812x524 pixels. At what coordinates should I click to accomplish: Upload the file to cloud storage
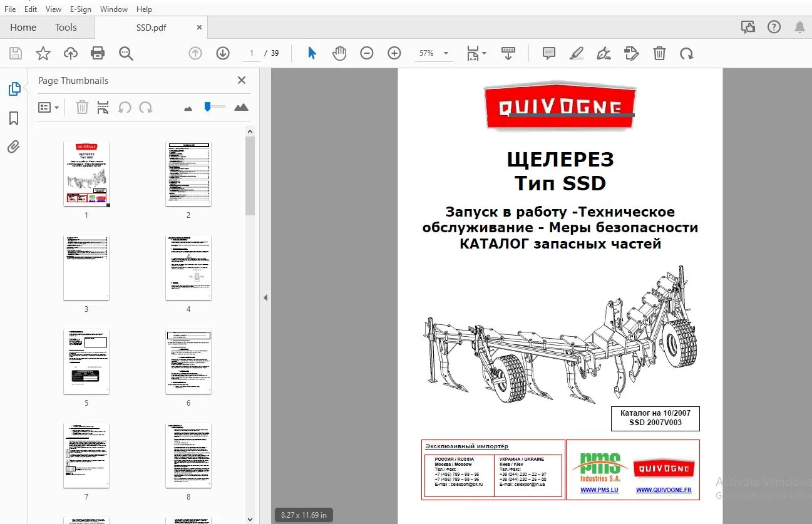click(x=71, y=54)
